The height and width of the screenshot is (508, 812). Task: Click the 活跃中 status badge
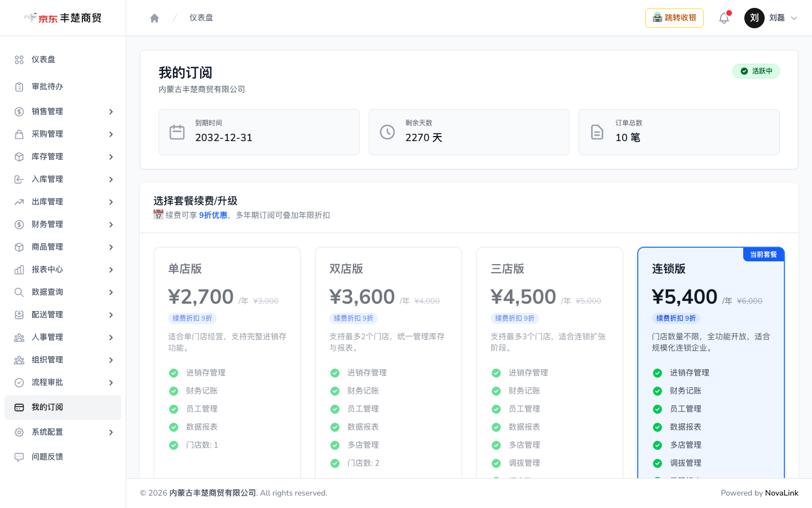(756, 71)
